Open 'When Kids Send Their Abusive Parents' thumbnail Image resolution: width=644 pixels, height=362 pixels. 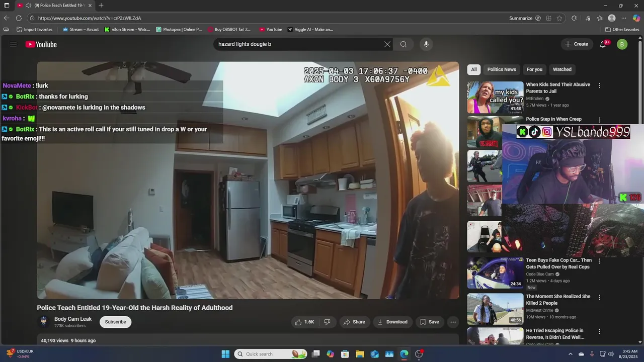point(495,98)
